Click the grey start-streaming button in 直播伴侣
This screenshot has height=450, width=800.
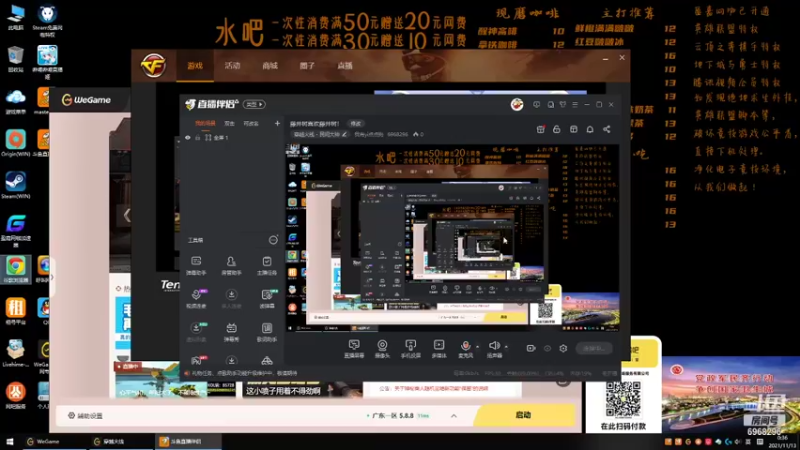click(x=594, y=348)
